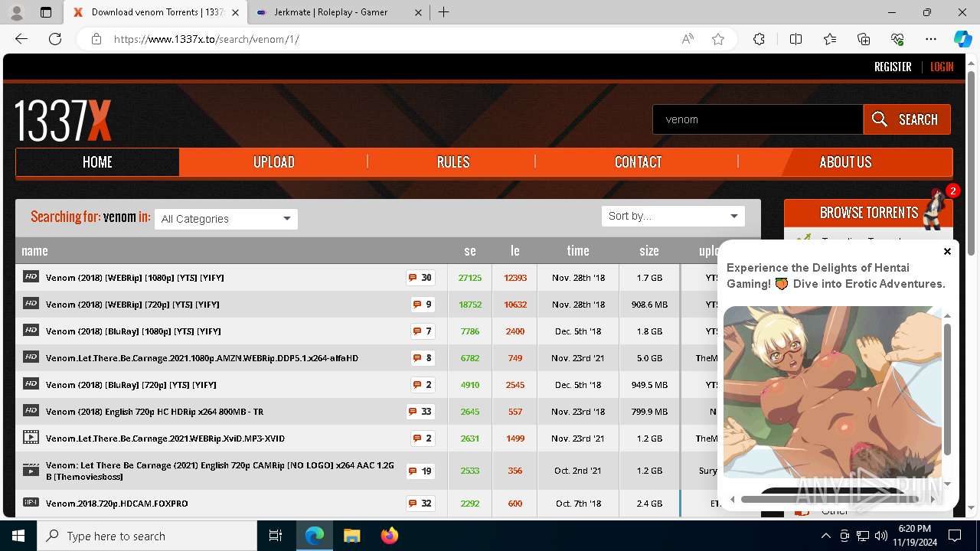Open Collections icon
980x551 pixels.
[864, 39]
